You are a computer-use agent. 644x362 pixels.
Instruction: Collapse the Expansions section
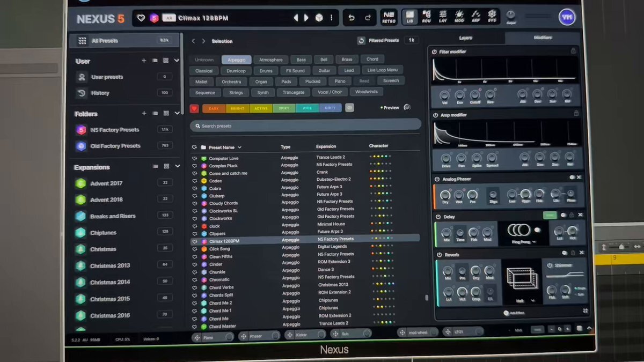pos(177,166)
